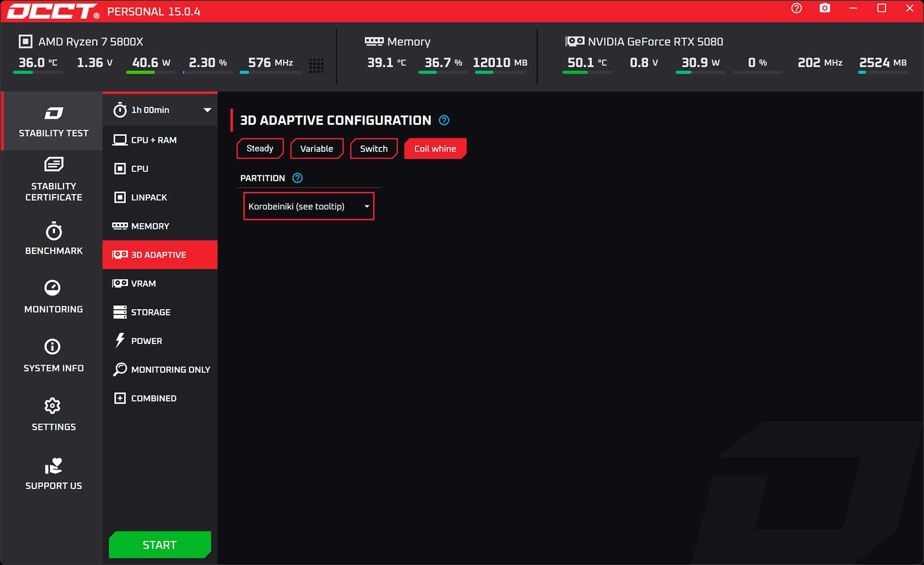Open the Monitoring gauge section

(53, 296)
